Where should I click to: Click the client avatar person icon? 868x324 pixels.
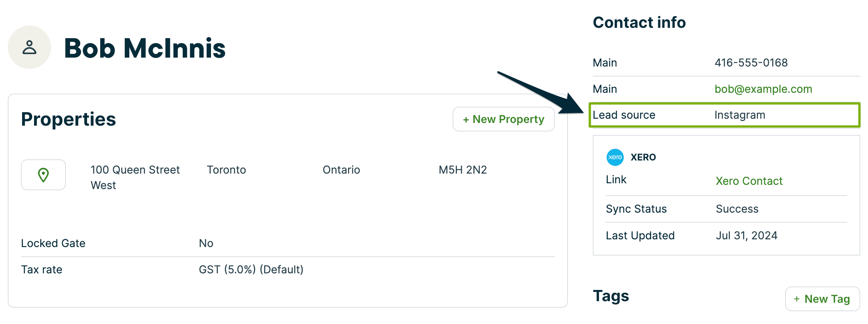(29, 47)
